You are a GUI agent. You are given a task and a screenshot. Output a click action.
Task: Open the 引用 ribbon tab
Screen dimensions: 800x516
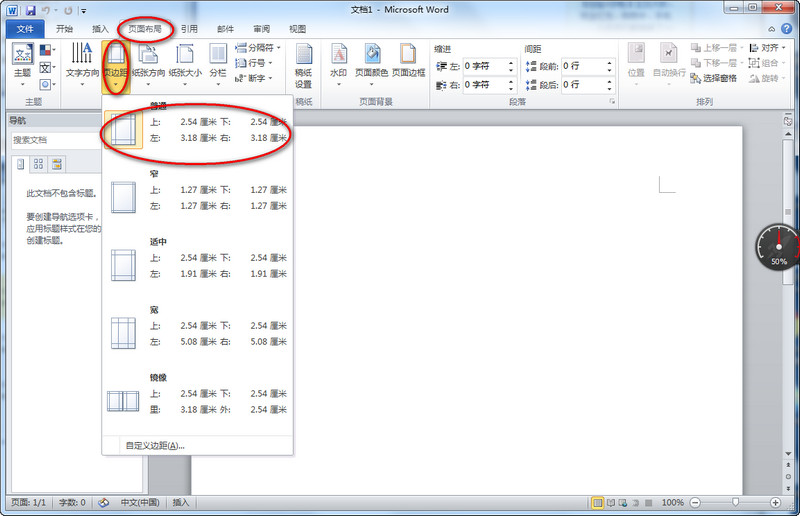pyautogui.click(x=189, y=29)
